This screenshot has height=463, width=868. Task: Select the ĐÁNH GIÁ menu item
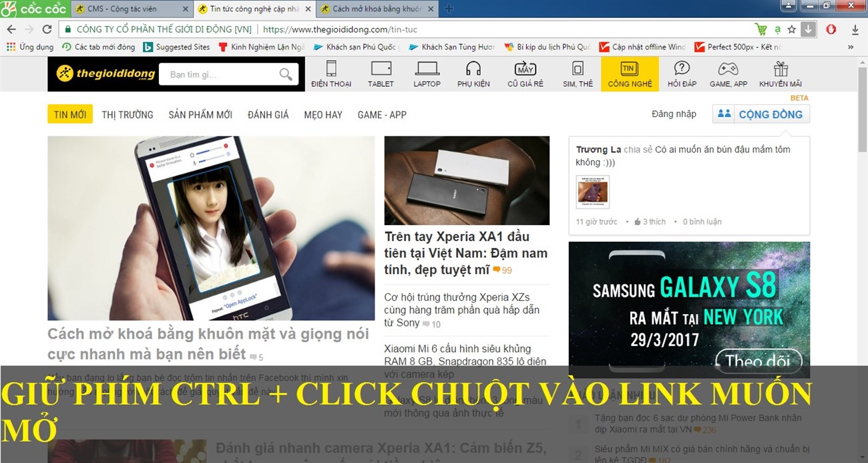268,114
